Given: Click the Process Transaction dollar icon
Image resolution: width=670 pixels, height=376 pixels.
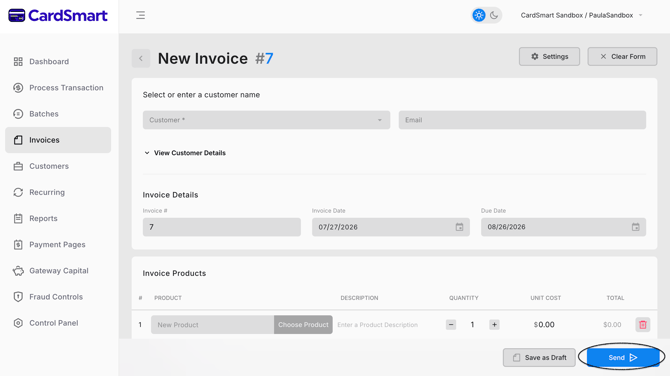Looking at the screenshot, I should (x=18, y=88).
